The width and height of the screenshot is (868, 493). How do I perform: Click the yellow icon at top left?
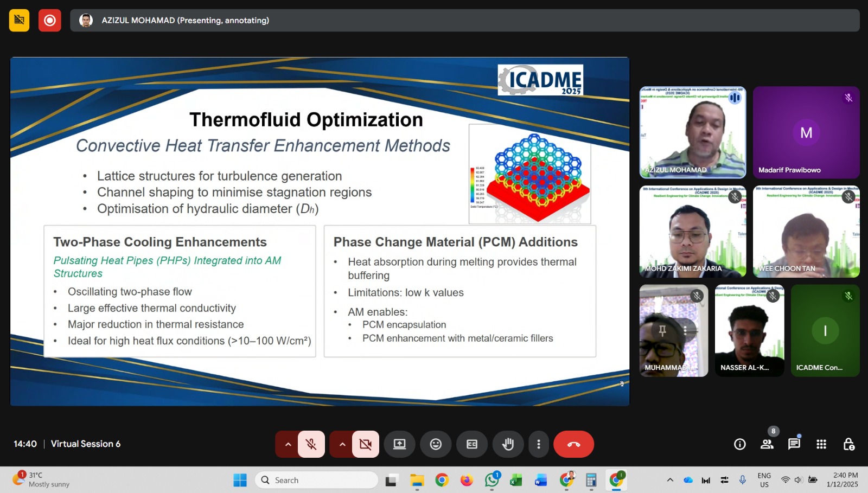(x=20, y=21)
